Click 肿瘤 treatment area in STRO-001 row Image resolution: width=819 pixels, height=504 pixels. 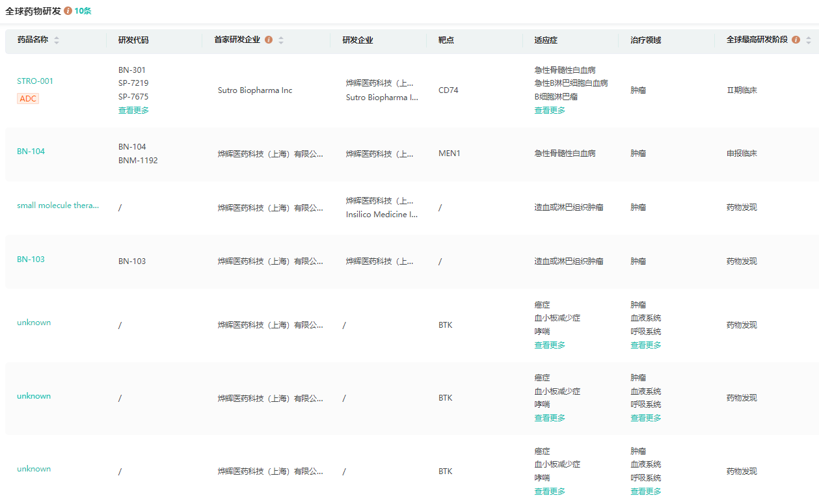point(638,90)
